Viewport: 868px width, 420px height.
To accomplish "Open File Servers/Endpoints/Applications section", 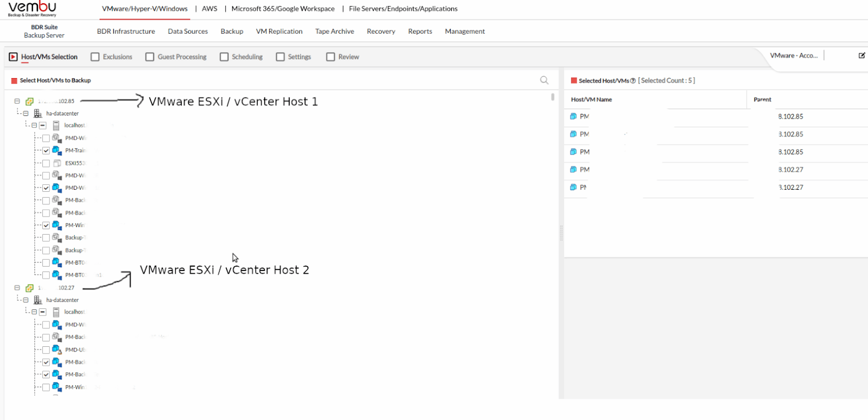I will point(403,9).
